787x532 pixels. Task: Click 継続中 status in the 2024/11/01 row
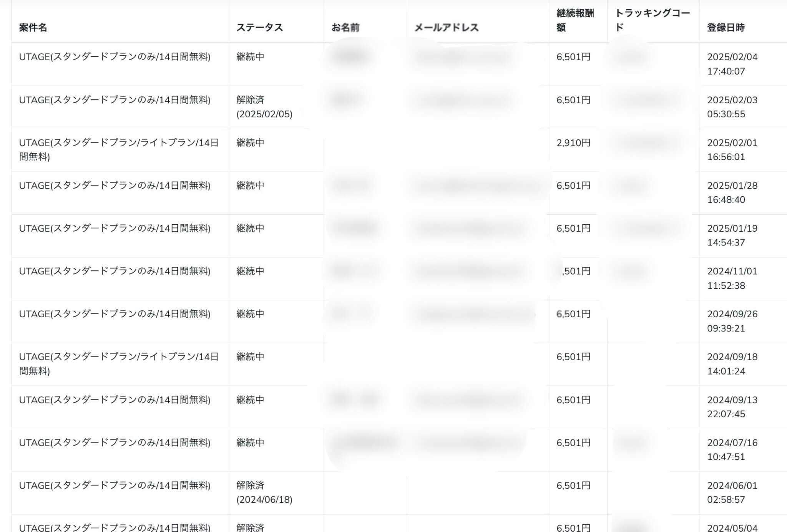(250, 271)
